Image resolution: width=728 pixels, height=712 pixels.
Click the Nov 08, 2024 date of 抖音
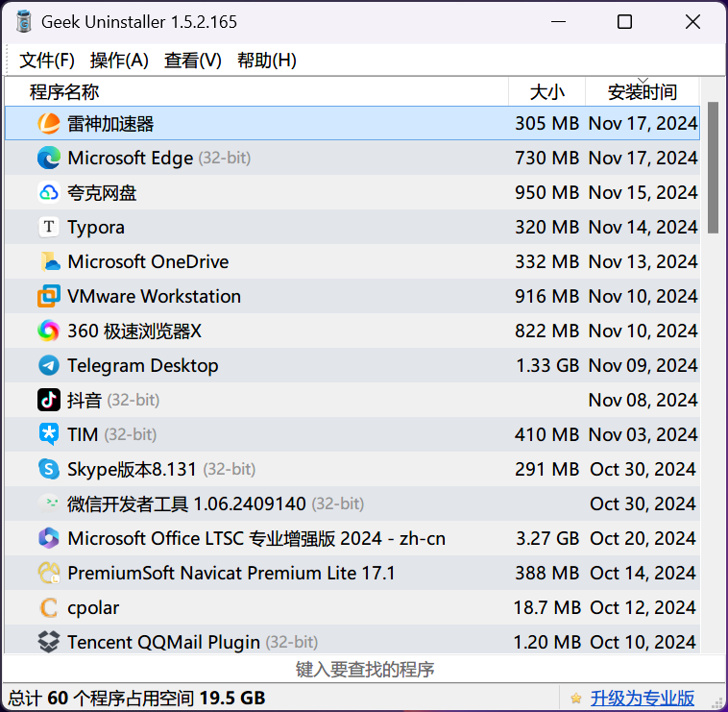643,400
